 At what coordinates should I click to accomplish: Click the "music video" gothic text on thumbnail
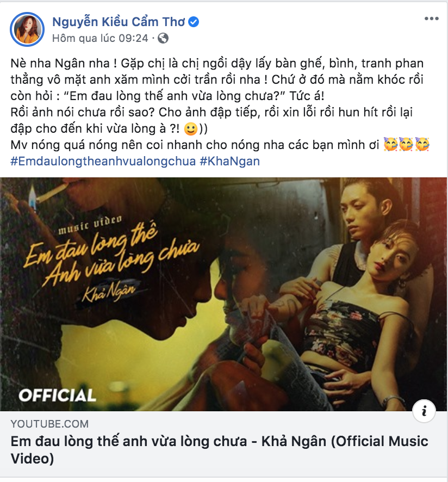click(x=90, y=224)
